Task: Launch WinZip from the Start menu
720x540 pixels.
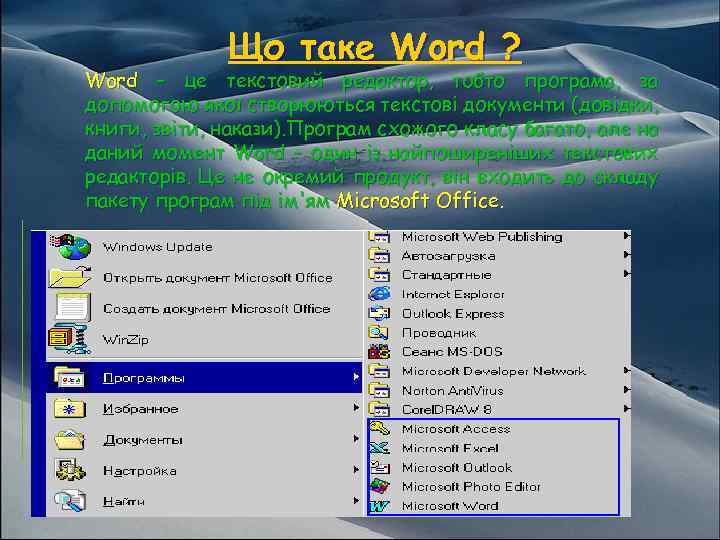Action: click(204, 339)
